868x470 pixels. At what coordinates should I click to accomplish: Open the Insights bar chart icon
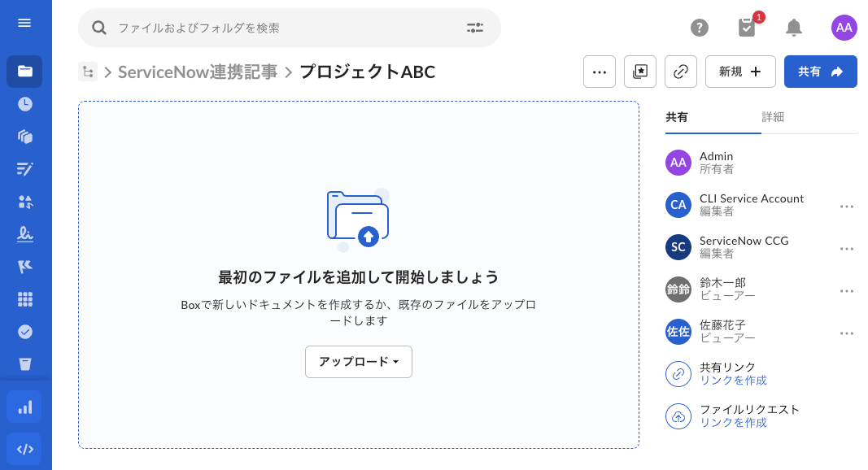(x=24, y=407)
